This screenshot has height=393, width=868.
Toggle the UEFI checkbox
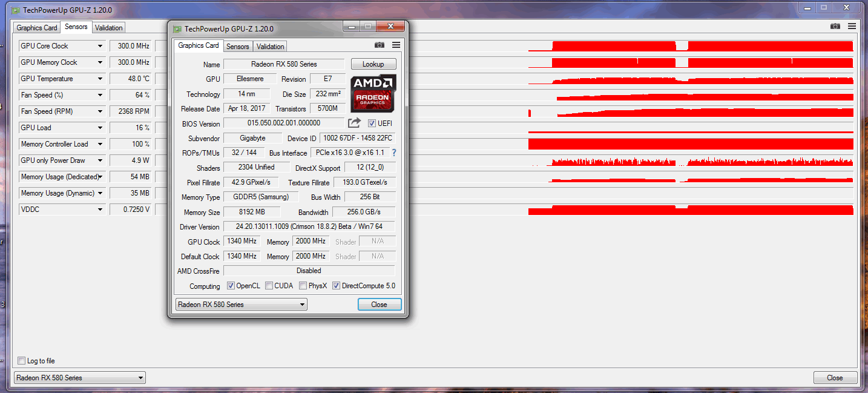(x=372, y=123)
